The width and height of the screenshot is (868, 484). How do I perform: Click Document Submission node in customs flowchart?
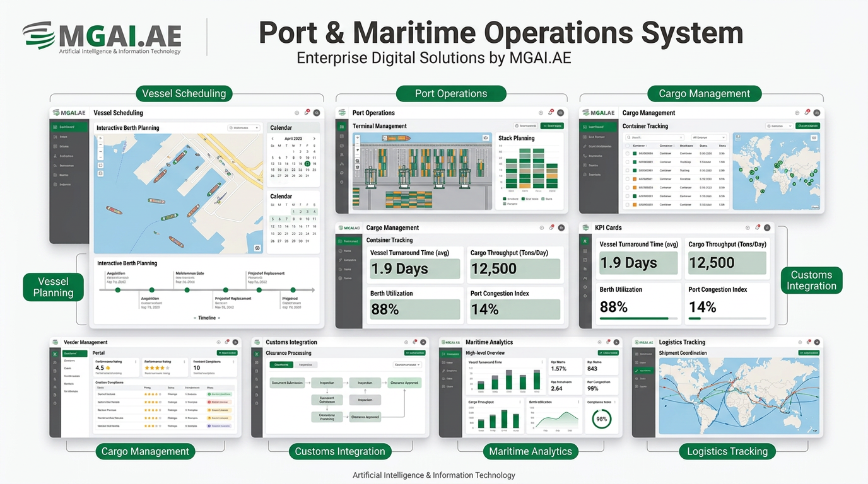[287, 383]
